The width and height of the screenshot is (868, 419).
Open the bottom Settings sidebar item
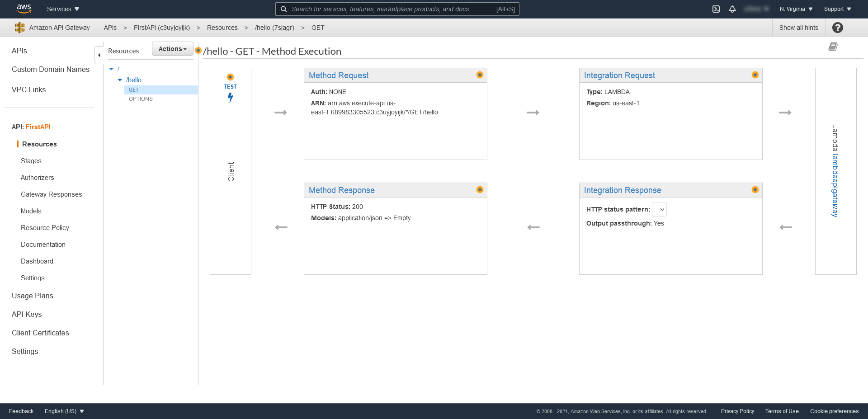click(x=25, y=351)
